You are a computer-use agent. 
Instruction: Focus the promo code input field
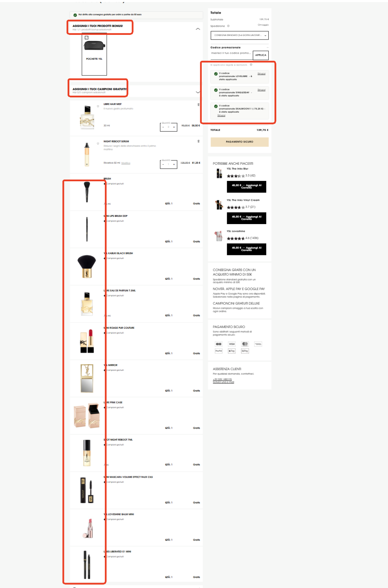point(232,53)
